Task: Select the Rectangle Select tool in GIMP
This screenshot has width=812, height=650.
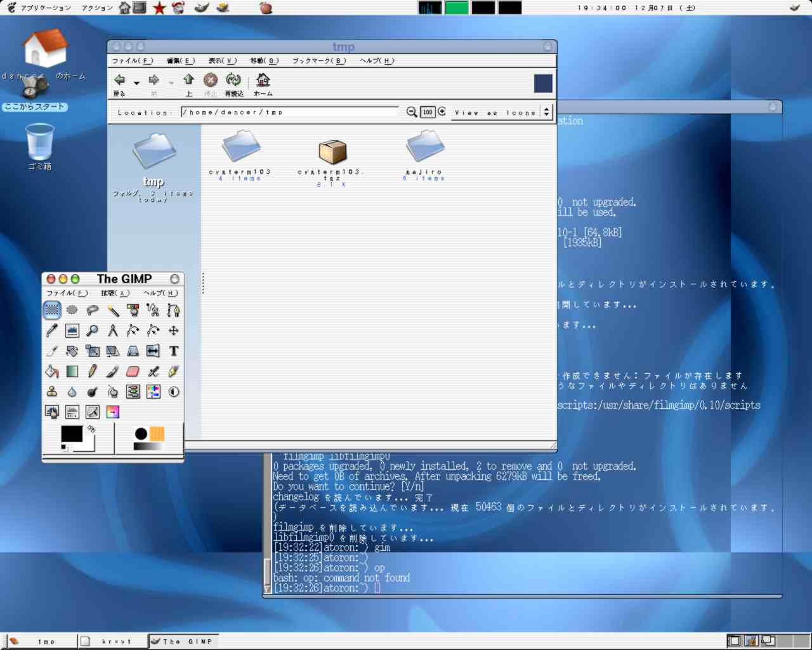Action: point(52,310)
